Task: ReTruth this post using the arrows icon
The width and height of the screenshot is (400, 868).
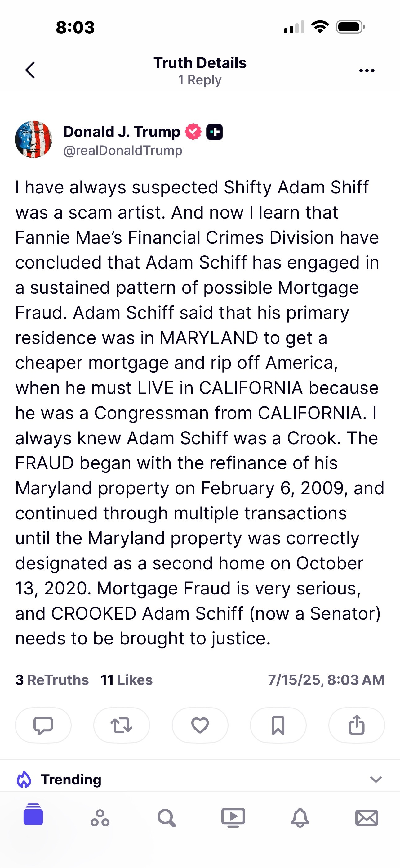Action: (122, 725)
